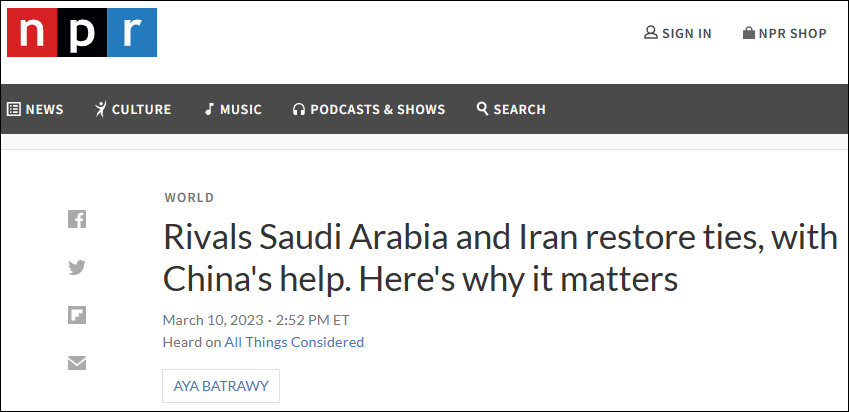Click the NPR logo
Viewport: 849px width, 412px height.
(82, 33)
